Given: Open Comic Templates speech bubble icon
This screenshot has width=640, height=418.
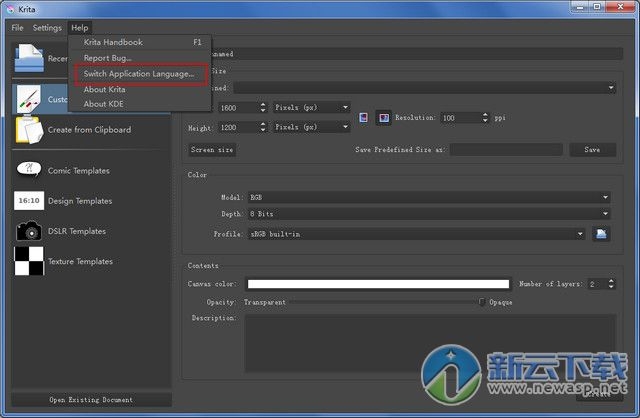Looking at the screenshot, I should [x=29, y=170].
